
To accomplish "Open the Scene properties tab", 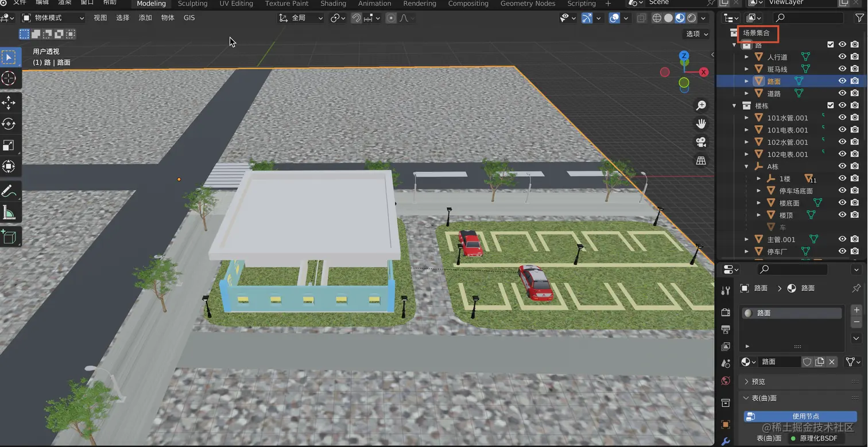I will pos(726,364).
